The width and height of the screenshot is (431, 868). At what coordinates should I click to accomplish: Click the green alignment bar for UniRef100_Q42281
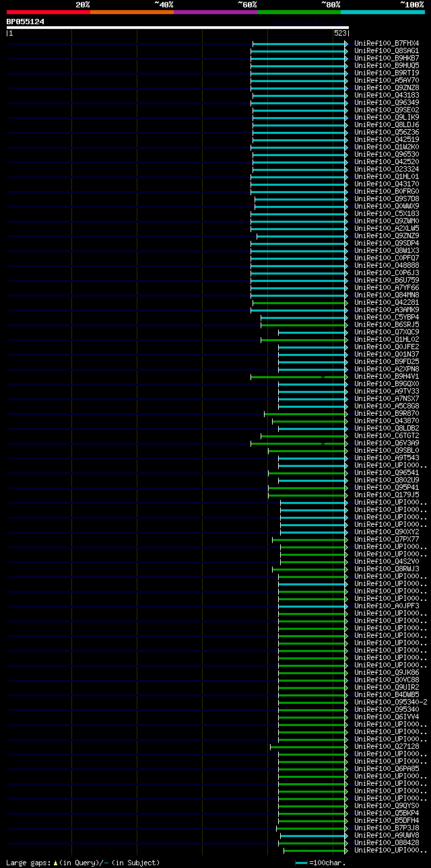pos(300,303)
